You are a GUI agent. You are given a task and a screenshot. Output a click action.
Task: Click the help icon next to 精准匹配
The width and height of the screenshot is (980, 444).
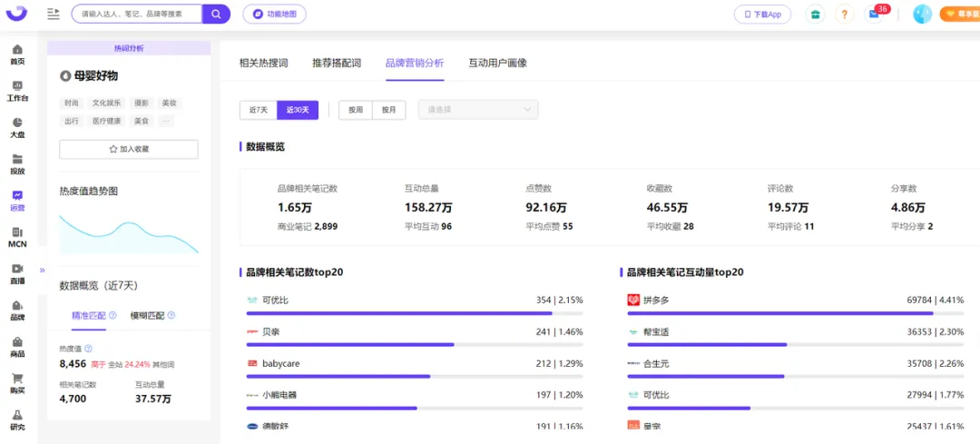coord(112,316)
